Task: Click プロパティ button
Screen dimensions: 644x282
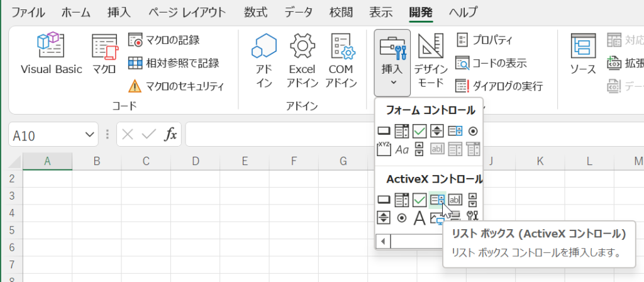Action: point(484,40)
